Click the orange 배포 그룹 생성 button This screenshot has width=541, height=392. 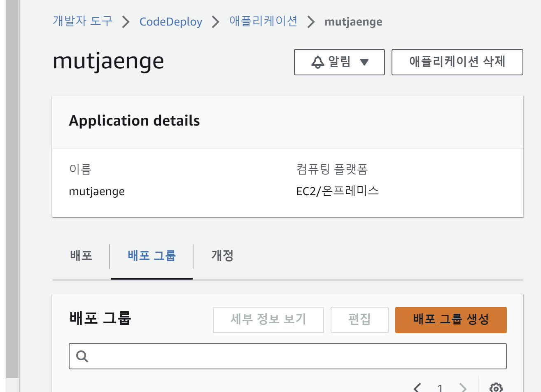[451, 320]
